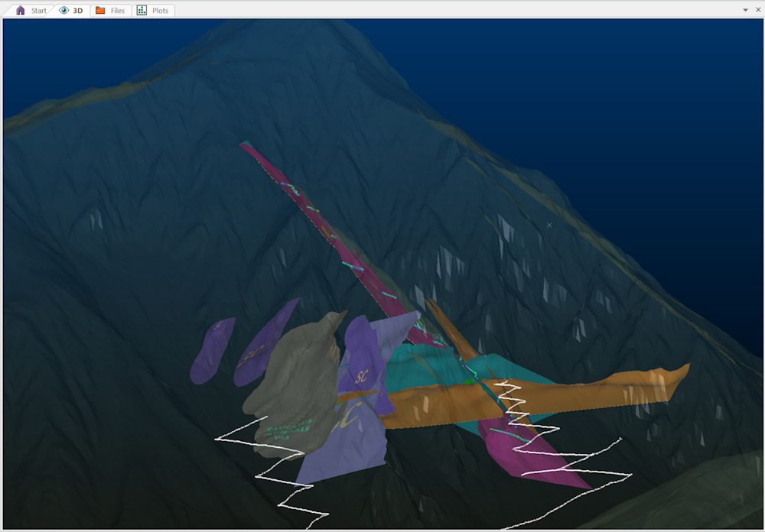Click the small x marker on the terrain
The width and height of the screenshot is (765, 532).
coord(549,225)
